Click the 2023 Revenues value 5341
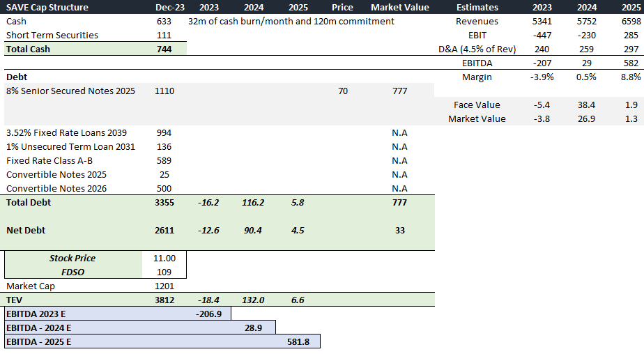644x354 pixels. (x=542, y=22)
